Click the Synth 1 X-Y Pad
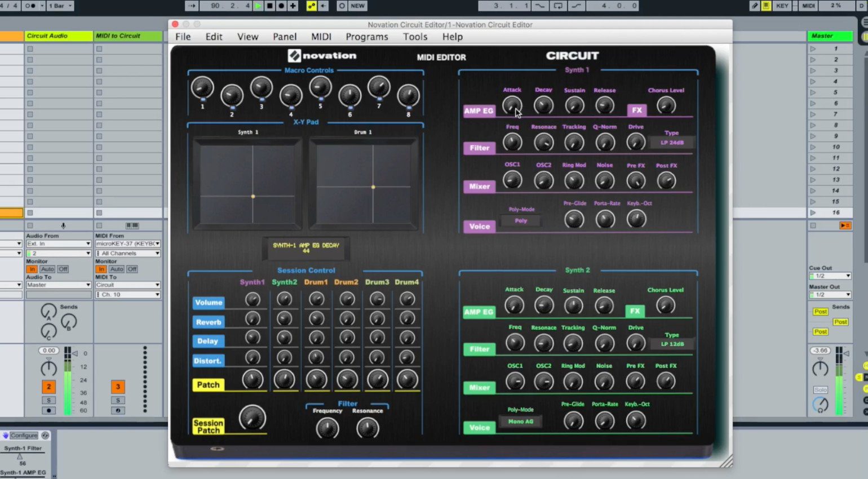 pos(247,183)
